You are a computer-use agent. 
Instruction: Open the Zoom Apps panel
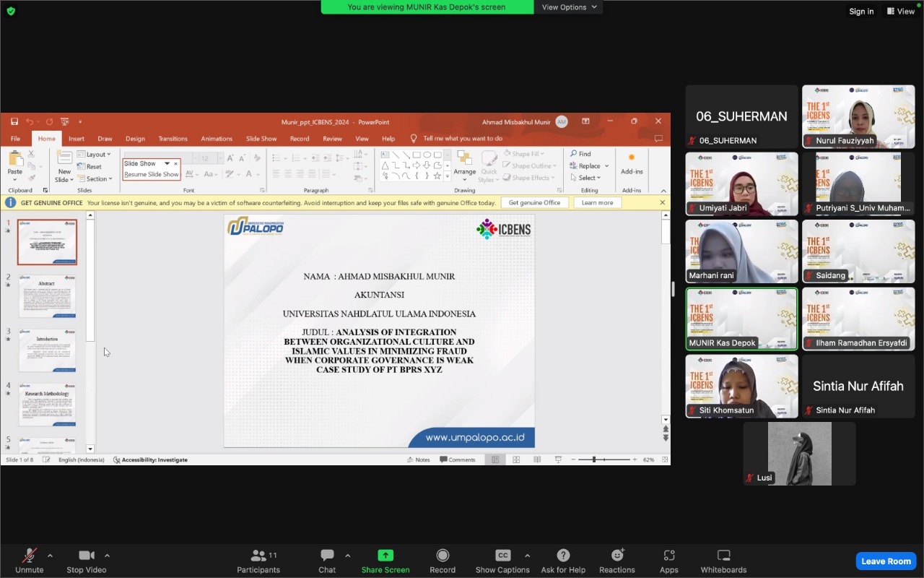[x=668, y=556]
